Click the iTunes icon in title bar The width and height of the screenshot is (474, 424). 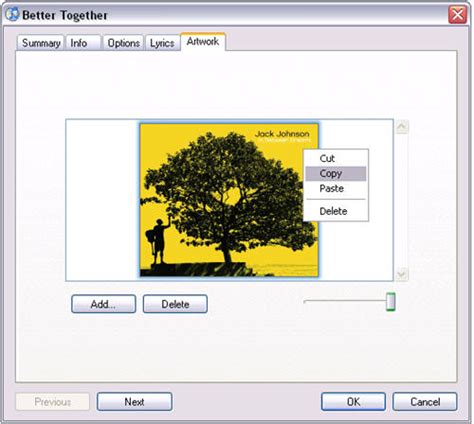12,15
